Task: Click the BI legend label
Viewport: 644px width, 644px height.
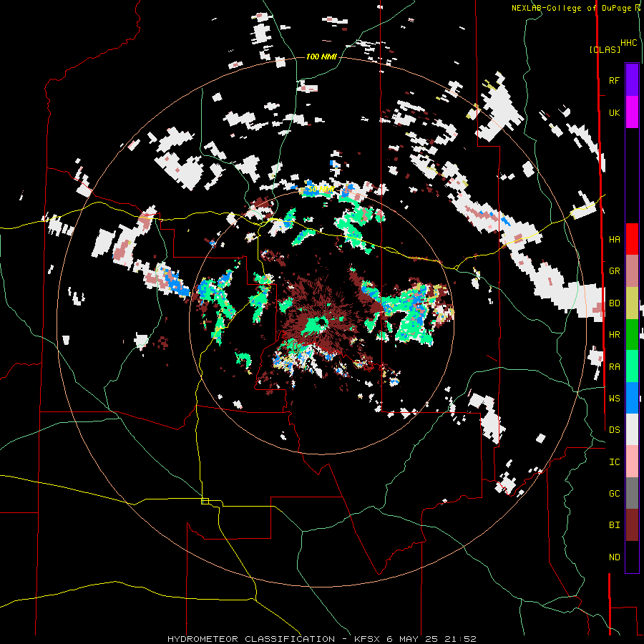Action: [614, 525]
